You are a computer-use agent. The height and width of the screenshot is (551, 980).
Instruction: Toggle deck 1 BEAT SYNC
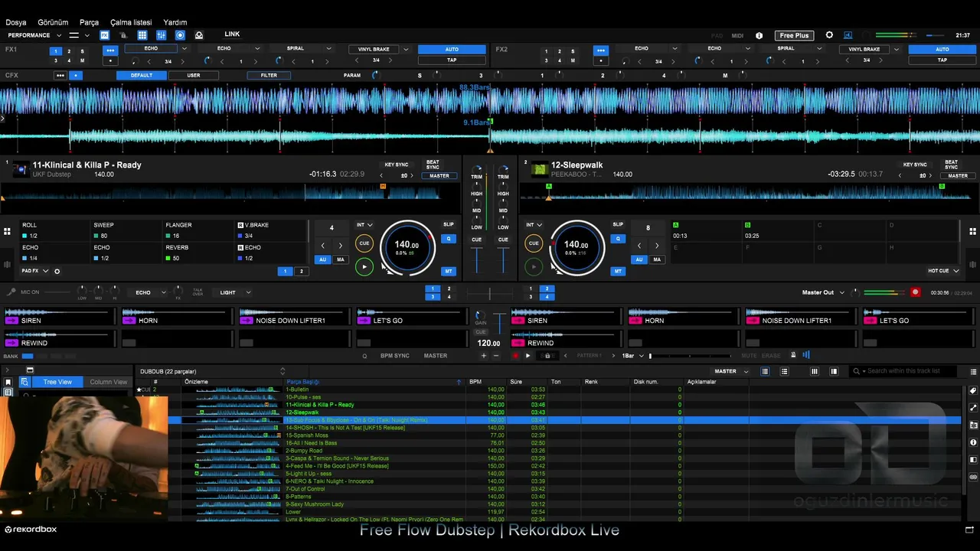[x=433, y=165]
